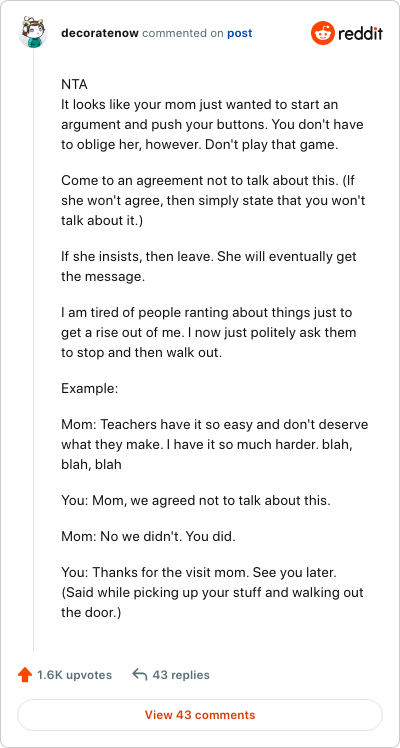Screen dimensions: 400x748
Task: Click the reddit wordmark text
Action: point(360,33)
